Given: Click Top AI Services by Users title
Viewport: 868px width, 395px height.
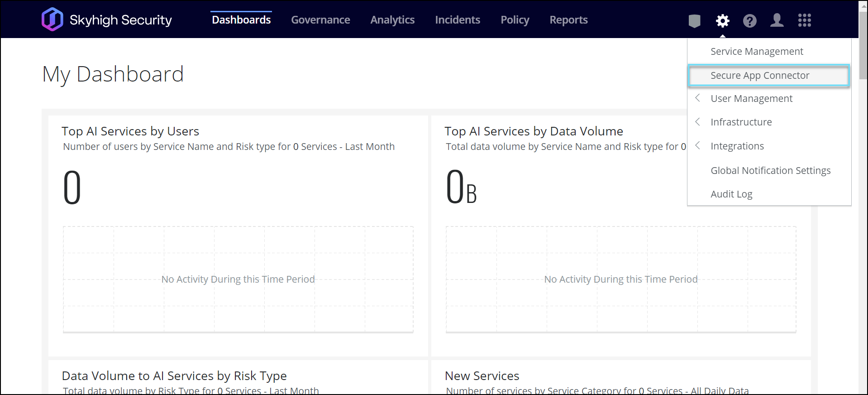Looking at the screenshot, I should pyautogui.click(x=130, y=131).
